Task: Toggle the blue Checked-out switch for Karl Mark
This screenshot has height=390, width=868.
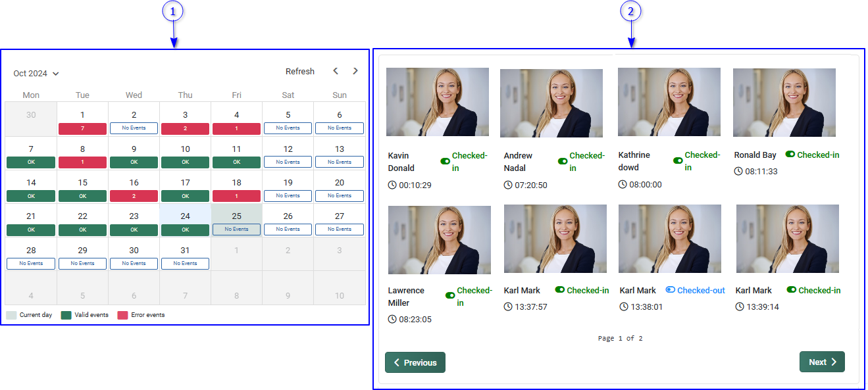Action: pos(670,290)
